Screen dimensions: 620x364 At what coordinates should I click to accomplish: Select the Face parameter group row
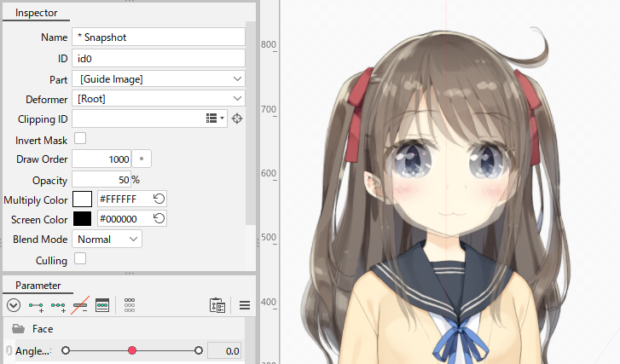tap(124, 328)
